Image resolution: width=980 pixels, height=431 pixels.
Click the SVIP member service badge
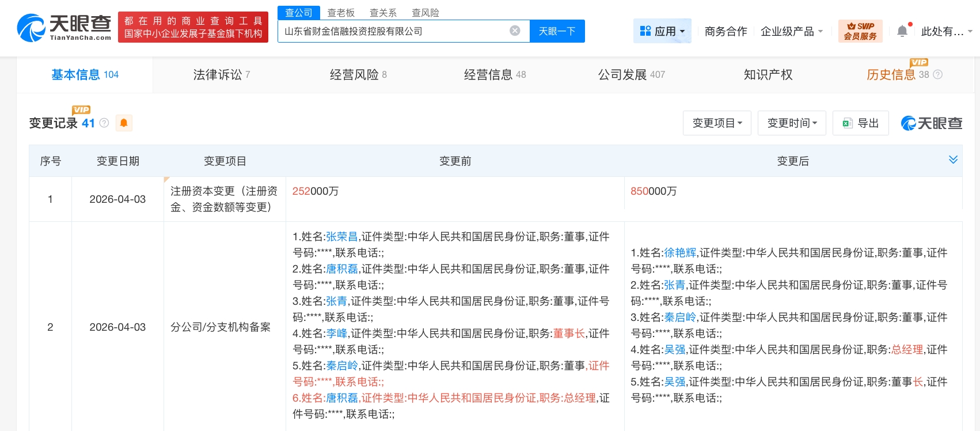860,31
